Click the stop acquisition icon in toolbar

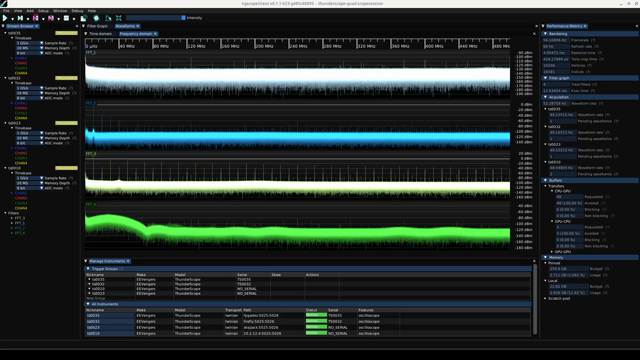pyautogui.click(x=51, y=18)
